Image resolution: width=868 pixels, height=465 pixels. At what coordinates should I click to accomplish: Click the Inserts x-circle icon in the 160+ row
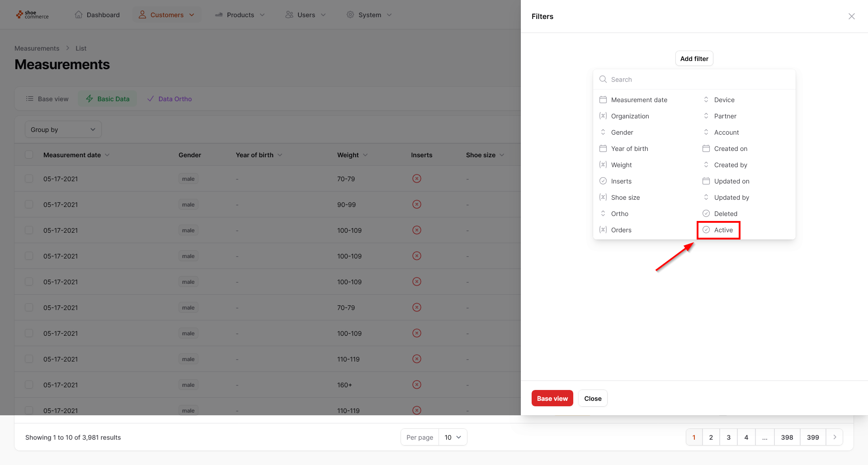[x=417, y=385]
